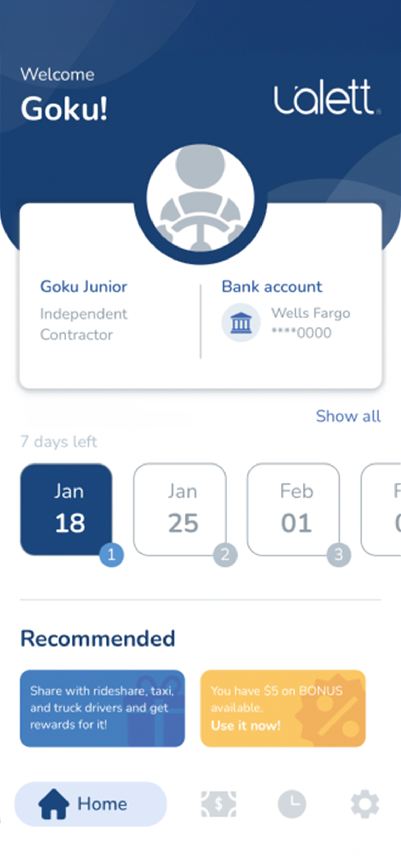Open the $5 BONUS available card

pyautogui.click(x=283, y=708)
